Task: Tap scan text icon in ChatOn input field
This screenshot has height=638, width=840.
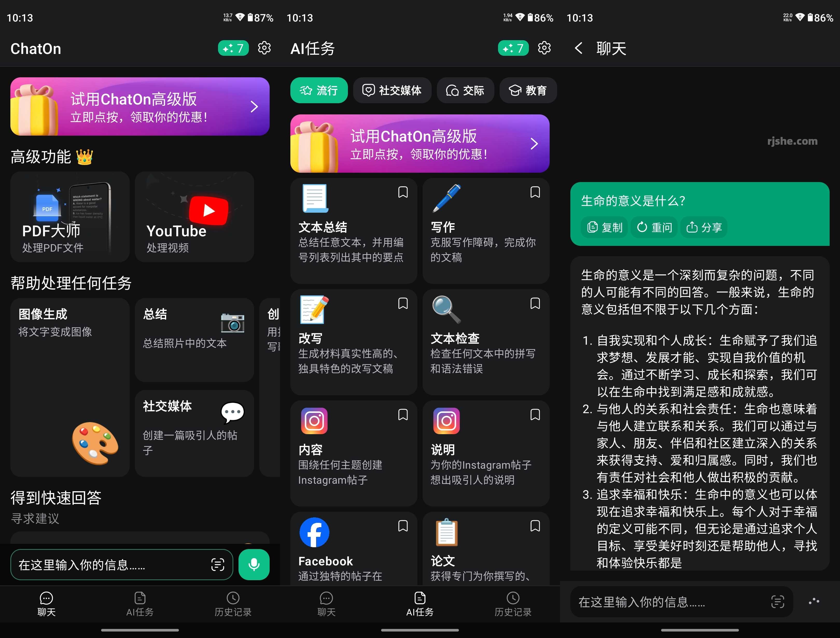Action: point(218,565)
